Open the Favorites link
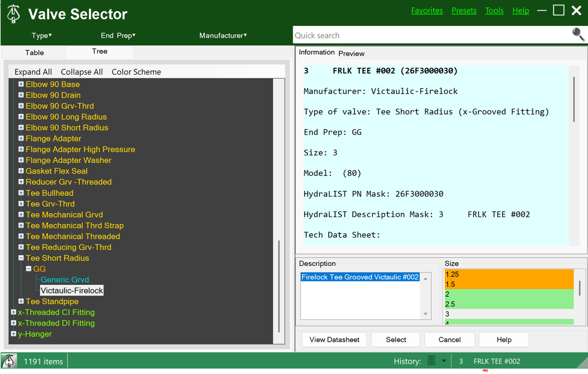 pos(427,11)
